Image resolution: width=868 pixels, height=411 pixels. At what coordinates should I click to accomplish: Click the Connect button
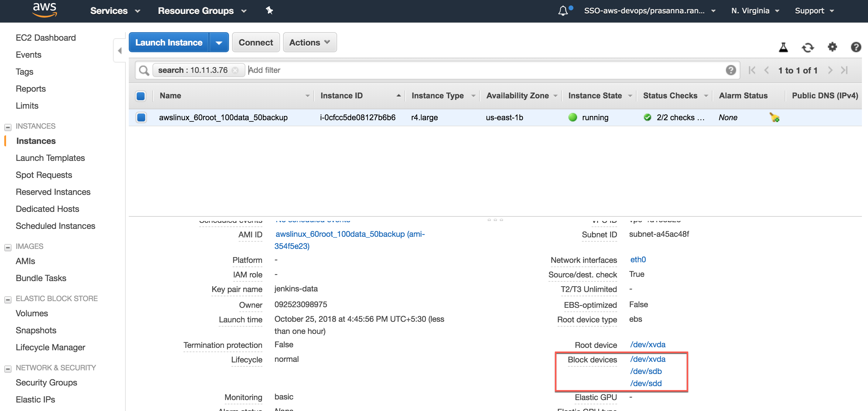coord(256,42)
